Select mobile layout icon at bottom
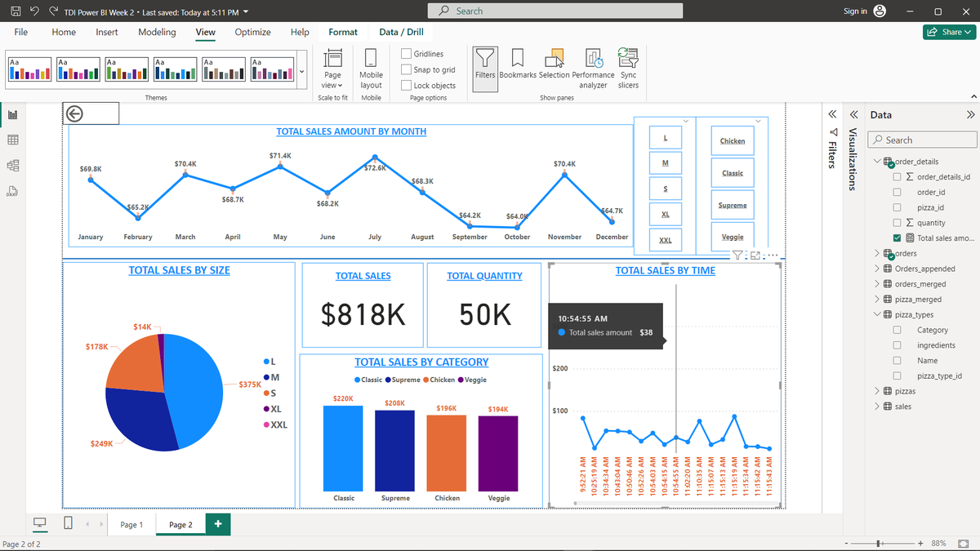The width and height of the screenshot is (980, 551). [68, 523]
